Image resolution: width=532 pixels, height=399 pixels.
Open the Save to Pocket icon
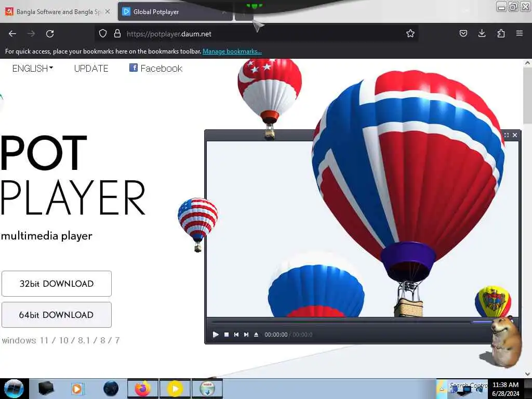point(463,33)
